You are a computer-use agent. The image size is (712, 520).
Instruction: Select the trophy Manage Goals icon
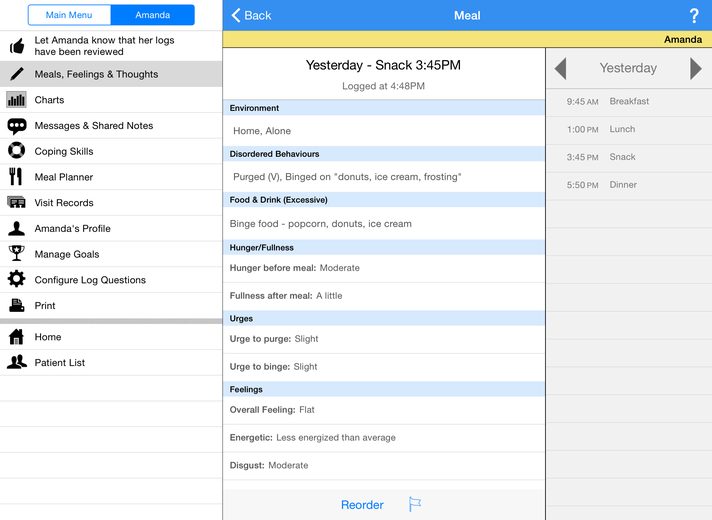17,253
